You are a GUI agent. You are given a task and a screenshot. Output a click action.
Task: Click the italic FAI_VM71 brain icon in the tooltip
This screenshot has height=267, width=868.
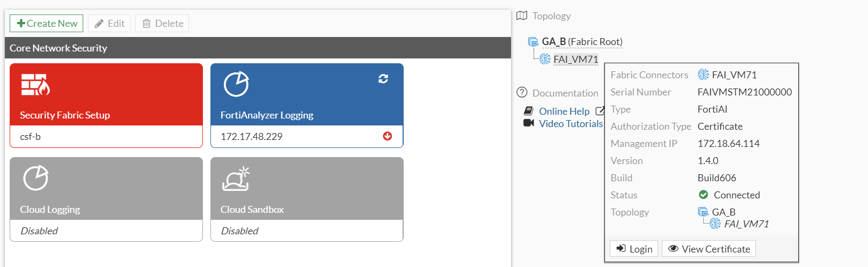715,224
